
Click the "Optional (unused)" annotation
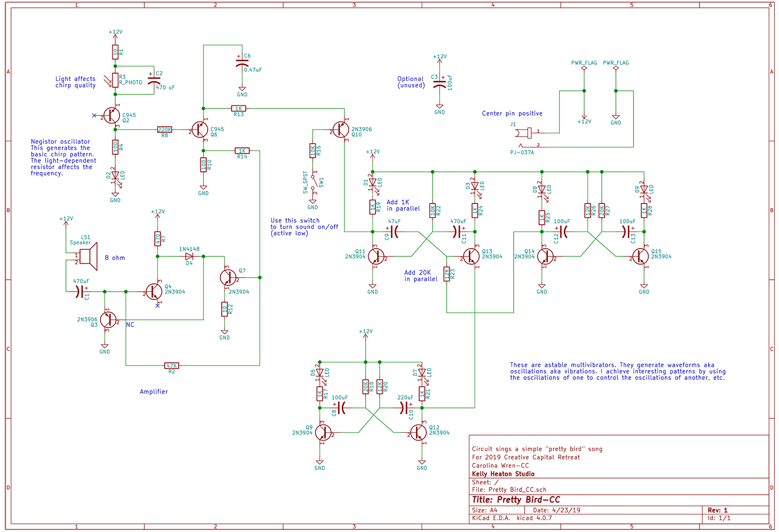(411, 82)
